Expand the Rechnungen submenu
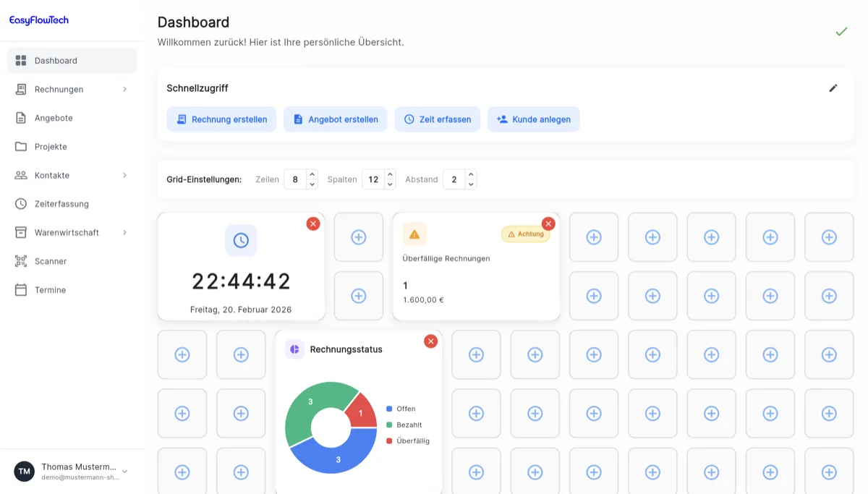 pyautogui.click(x=124, y=89)
